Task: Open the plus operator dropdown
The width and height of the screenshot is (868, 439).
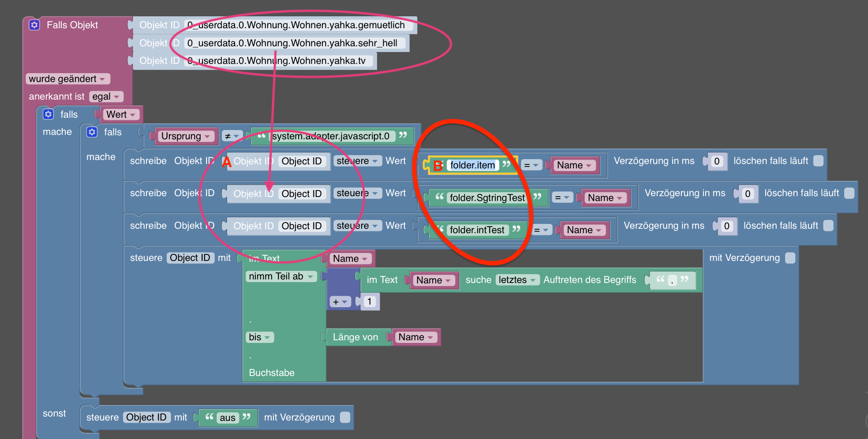Action: tap(340, 302)
